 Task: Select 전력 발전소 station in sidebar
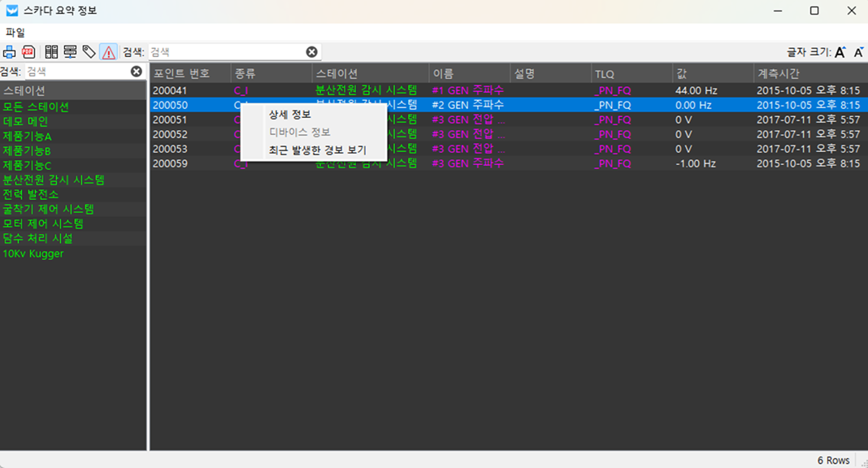(x=31, y=194)
